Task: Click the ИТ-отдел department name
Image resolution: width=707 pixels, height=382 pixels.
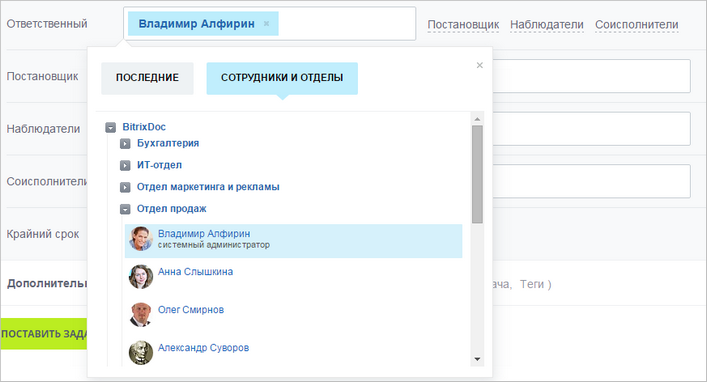Action: [x=159, y=165]
